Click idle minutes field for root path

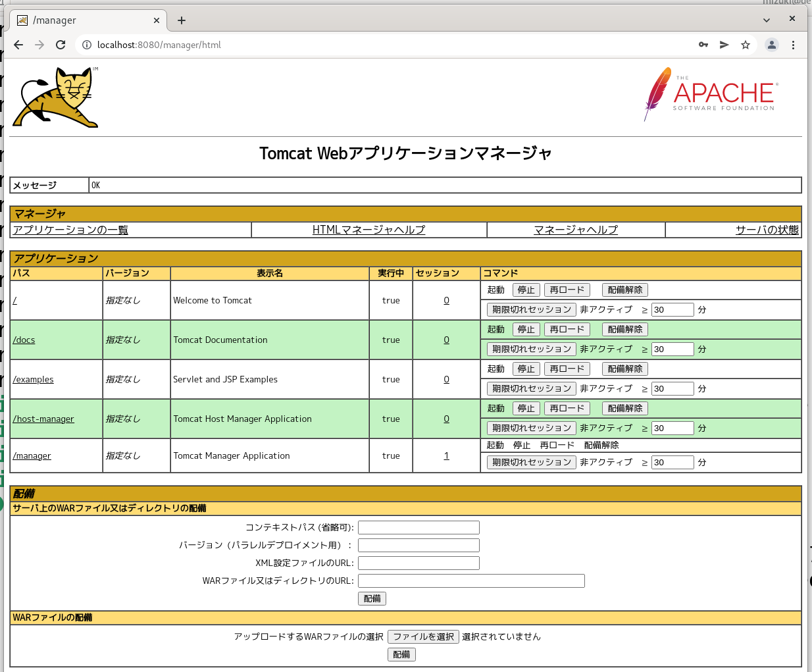pos(672,309)
